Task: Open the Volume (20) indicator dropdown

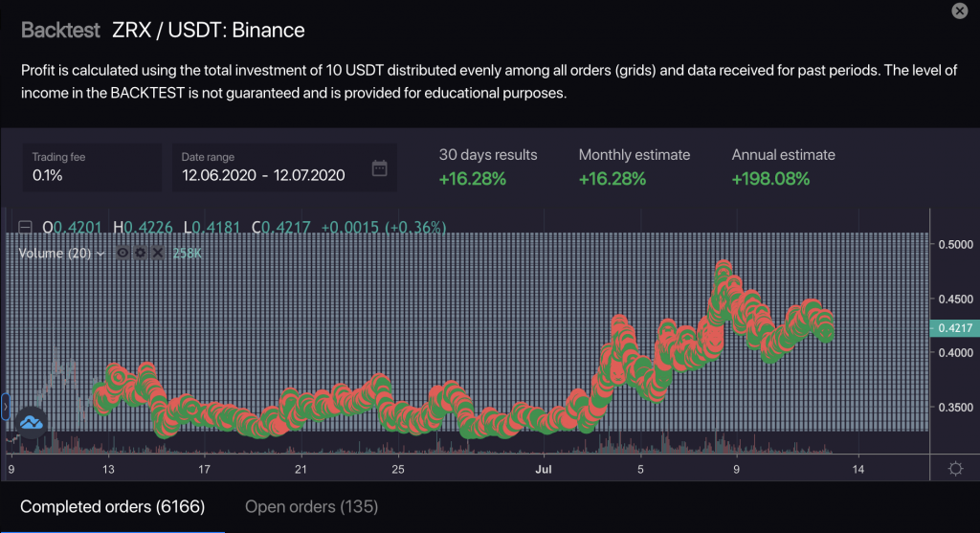Action: point(100,254)
